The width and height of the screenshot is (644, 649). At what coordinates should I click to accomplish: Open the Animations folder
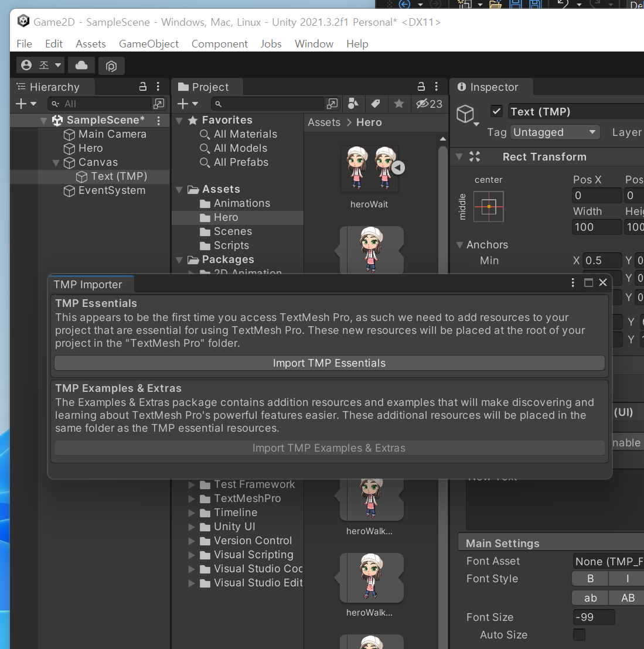242,203
